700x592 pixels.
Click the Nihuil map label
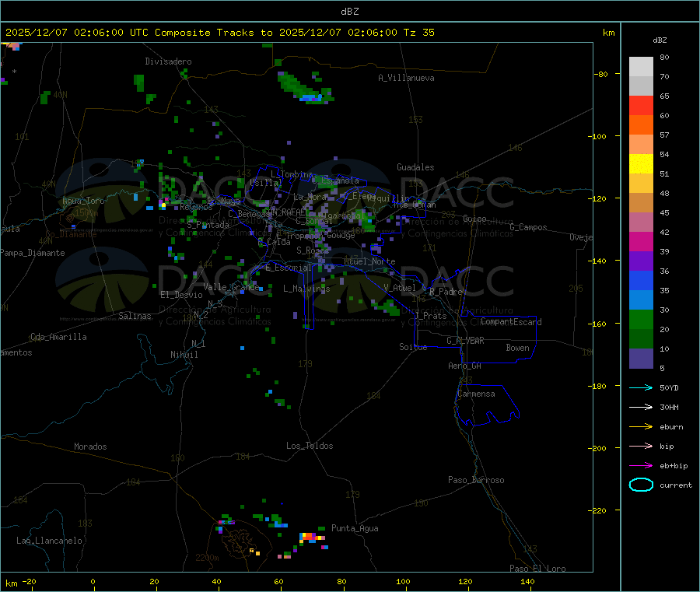tap(184, 355)
